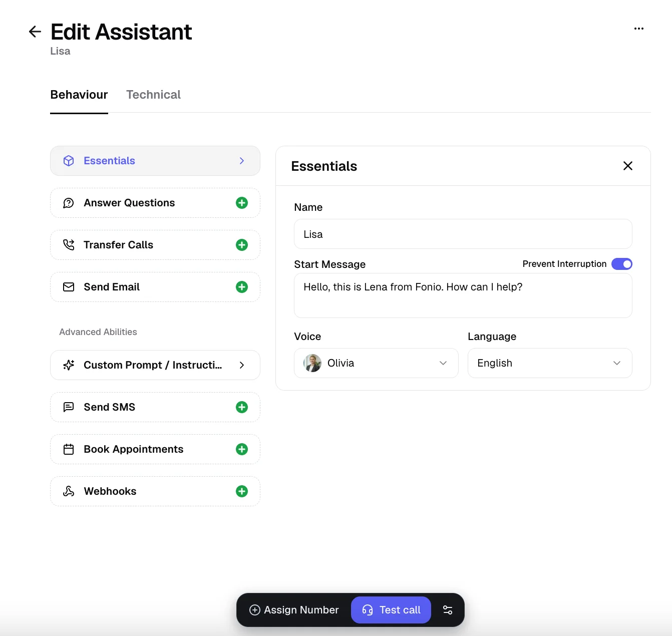
Task: Add Webhooks using its green plus icon
Action: point(242,491)
